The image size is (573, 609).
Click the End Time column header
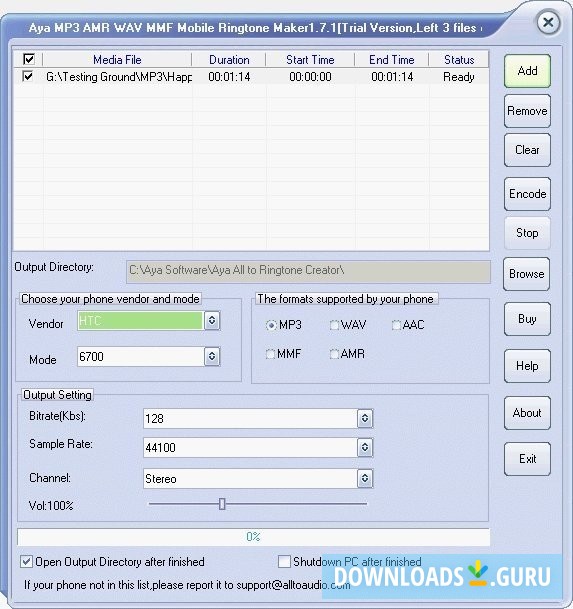[x=392, y=60]
